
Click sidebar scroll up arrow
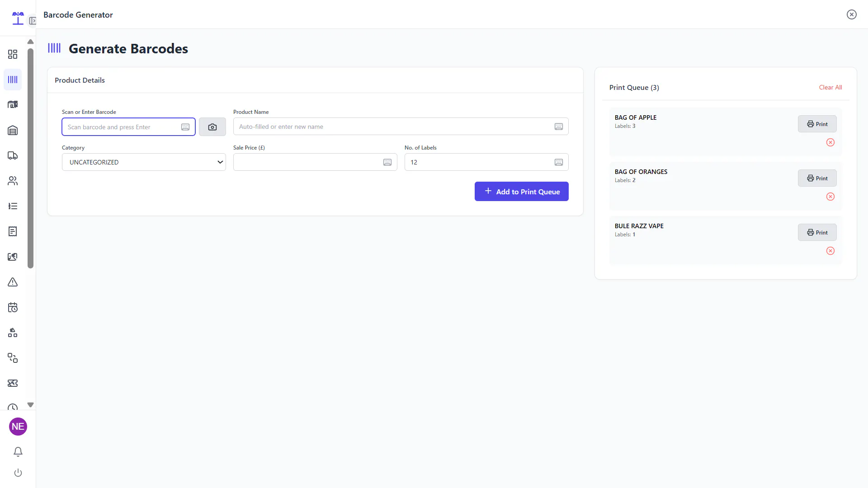click(x=30, y=42)
